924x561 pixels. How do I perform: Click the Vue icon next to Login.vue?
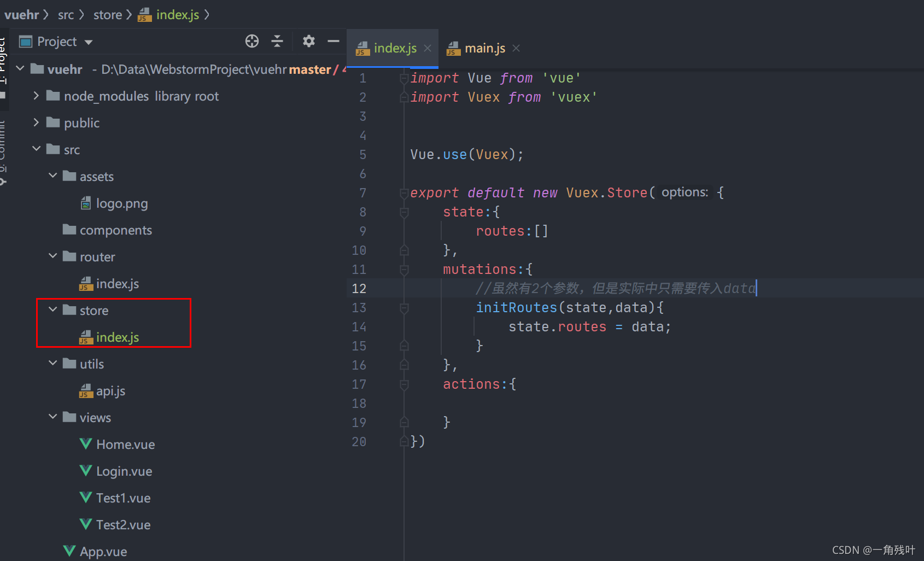coord(86,470)
